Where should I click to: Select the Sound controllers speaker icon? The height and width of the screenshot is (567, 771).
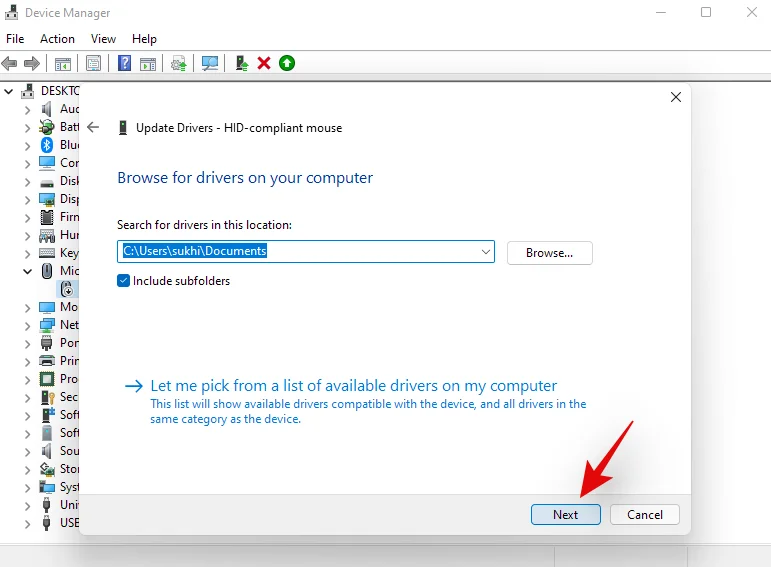pyautogui.click(x=47, y=451)
